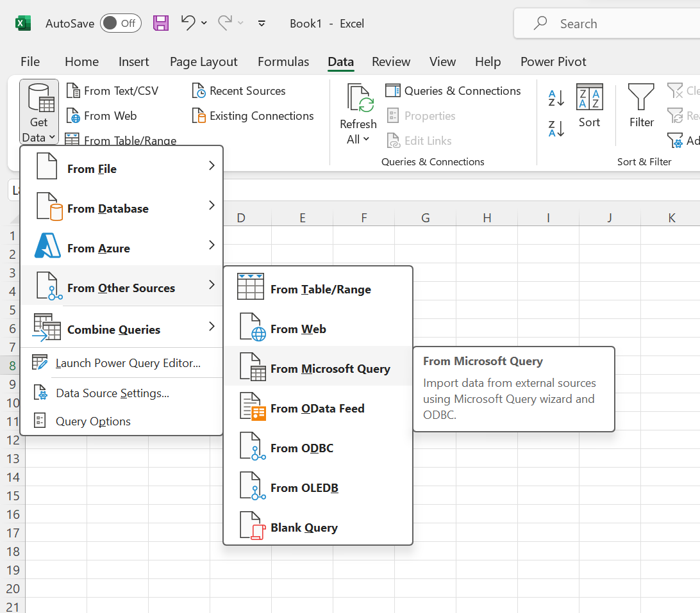The width and height of the screenshot is (700, 613).
Task: Expand the From Database submenu
Action: tap(122, 208)
